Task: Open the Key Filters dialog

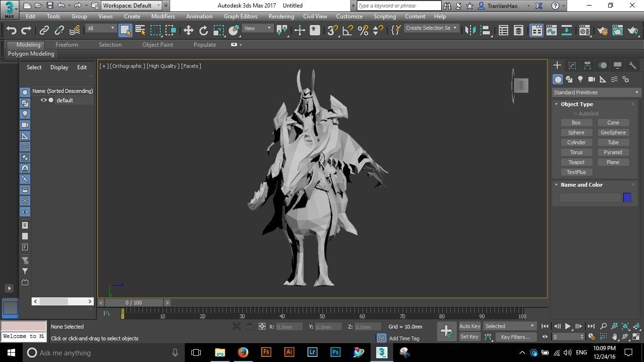Action: coord(515,337)
